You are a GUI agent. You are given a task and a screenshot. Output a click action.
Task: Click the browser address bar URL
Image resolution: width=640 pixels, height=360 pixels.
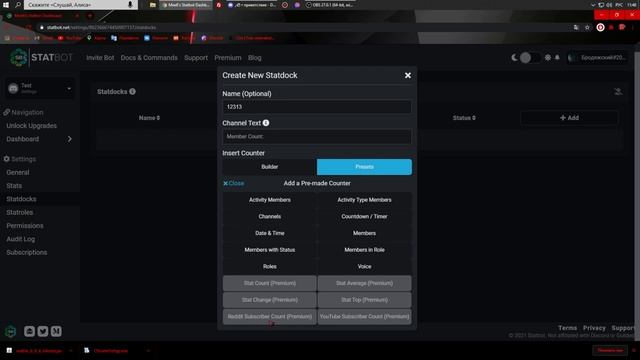click(x=101, y=27)
